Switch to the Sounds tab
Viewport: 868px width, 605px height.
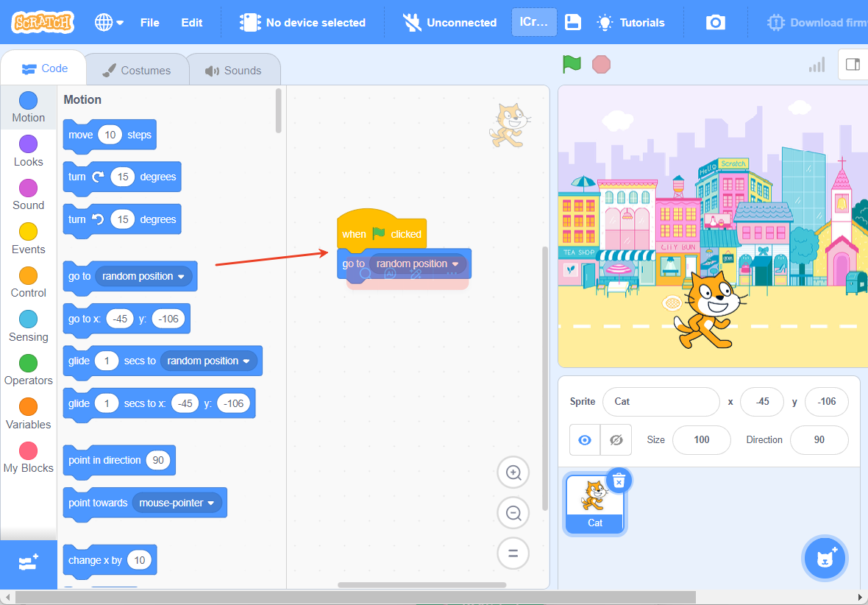(x=233, y=71)
